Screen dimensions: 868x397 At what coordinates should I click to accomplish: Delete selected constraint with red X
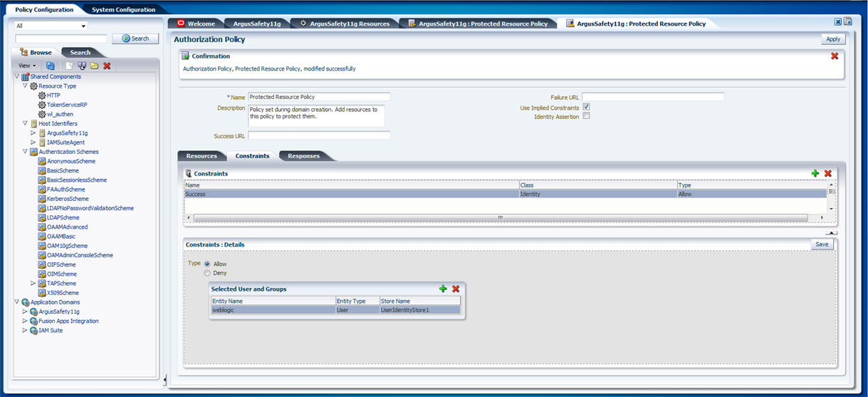827,173
